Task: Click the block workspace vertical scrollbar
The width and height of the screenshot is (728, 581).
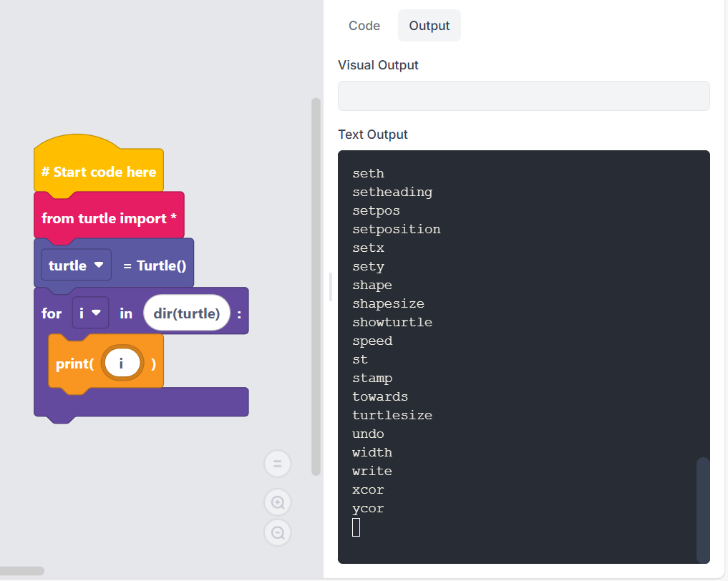Action: tap(316, 286)
